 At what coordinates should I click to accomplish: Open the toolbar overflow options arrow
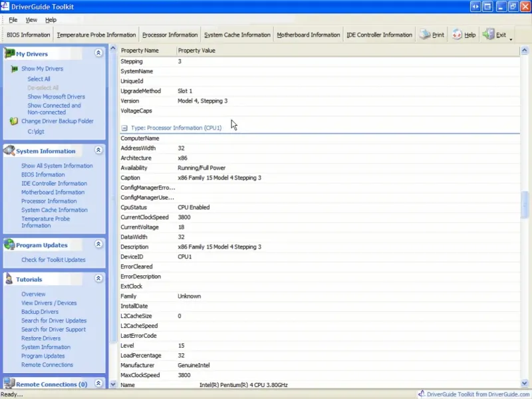click(511, 39)
